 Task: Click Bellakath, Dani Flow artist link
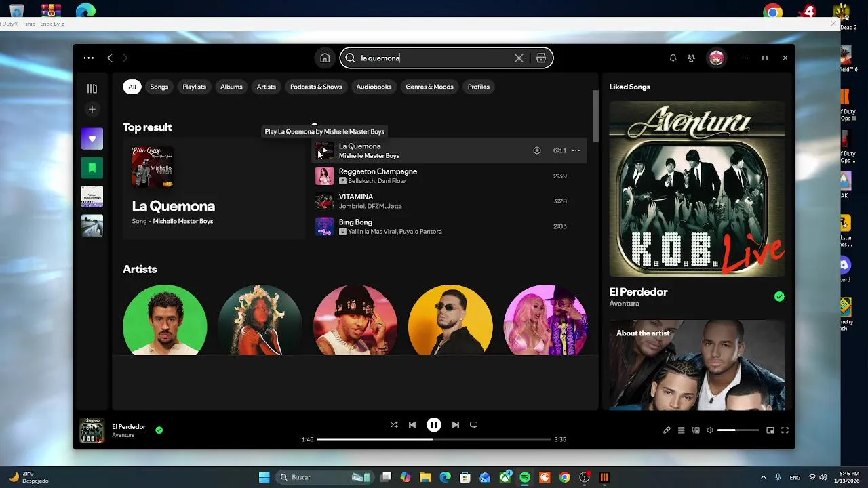tap(376, 181)
